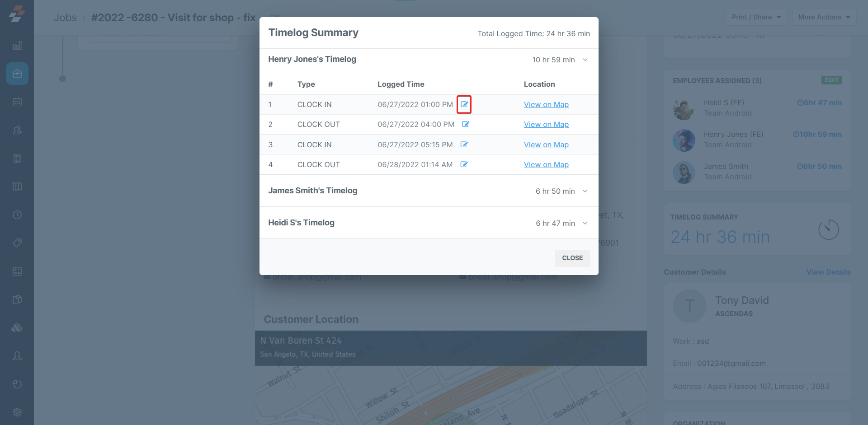Open the pie chart reports icon in sidebar
Image resolution: width=868 pixels, height=425 pixels.
(x=17, y=384)
